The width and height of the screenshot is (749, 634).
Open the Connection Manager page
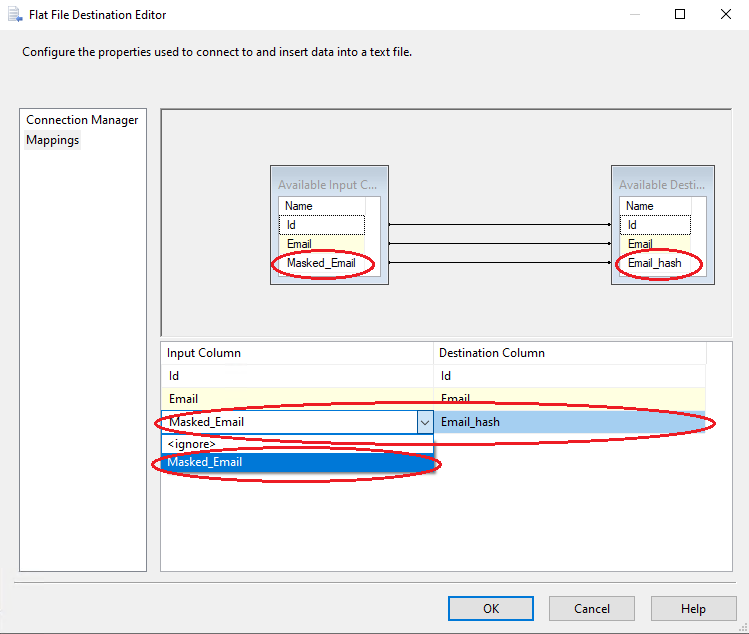[x=82, y=120]
